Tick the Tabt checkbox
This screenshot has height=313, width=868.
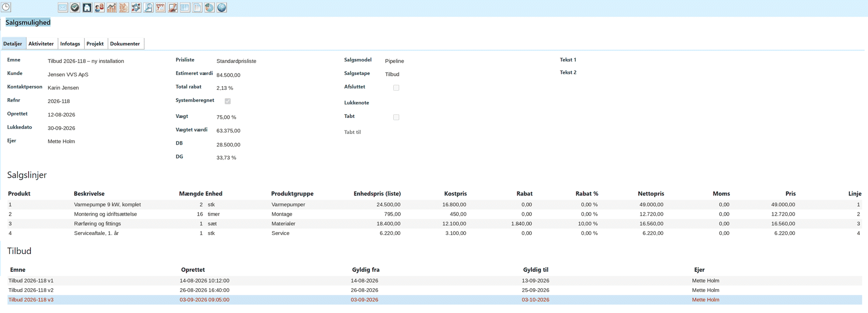click(396, 117)
